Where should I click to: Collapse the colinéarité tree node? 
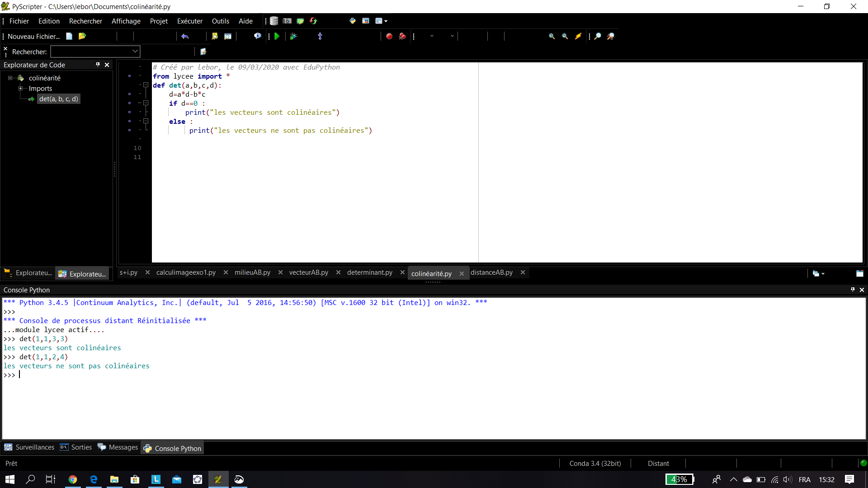tap(10, 78)
